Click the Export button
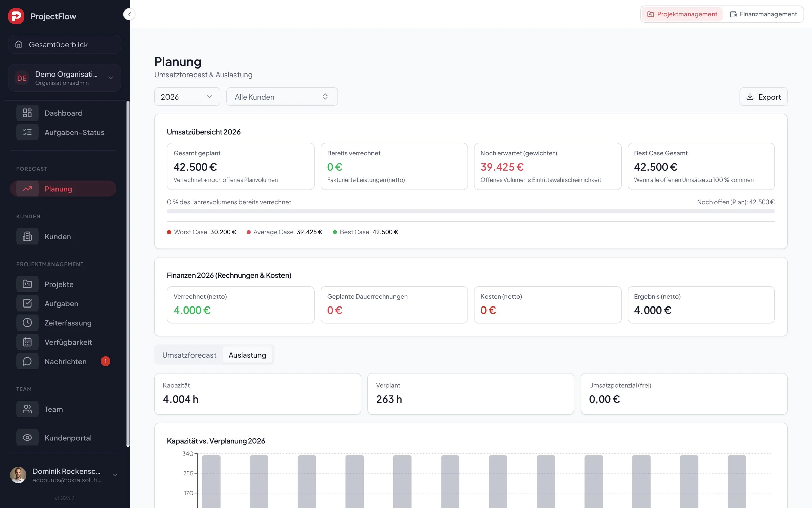 [x=763, y=97]
